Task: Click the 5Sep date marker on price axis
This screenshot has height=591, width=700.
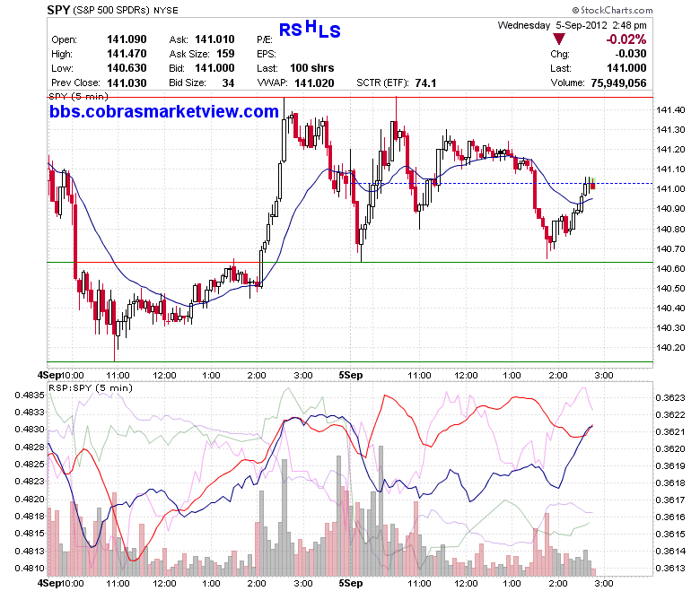Action: pyautogui.click(x=350, y=375)
